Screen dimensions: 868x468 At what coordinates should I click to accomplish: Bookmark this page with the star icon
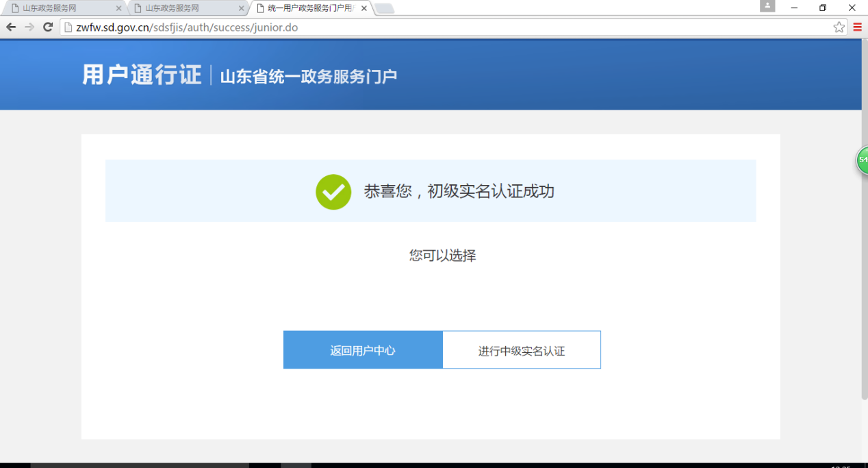tap(839, 27)
